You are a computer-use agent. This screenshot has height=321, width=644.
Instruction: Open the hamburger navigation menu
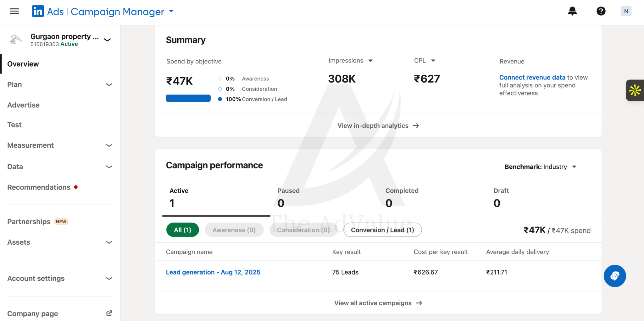click(x=14, y=11)
